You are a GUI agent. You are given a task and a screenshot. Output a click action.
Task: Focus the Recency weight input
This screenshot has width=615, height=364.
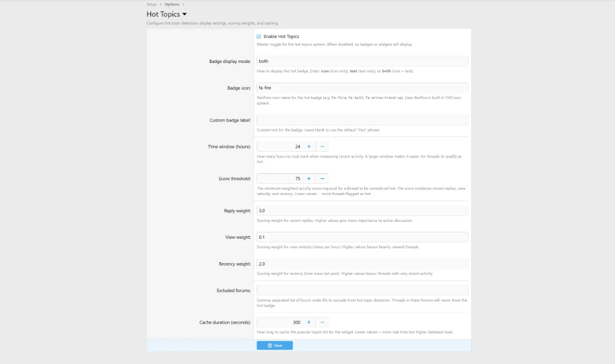click(x=362, y=264)
